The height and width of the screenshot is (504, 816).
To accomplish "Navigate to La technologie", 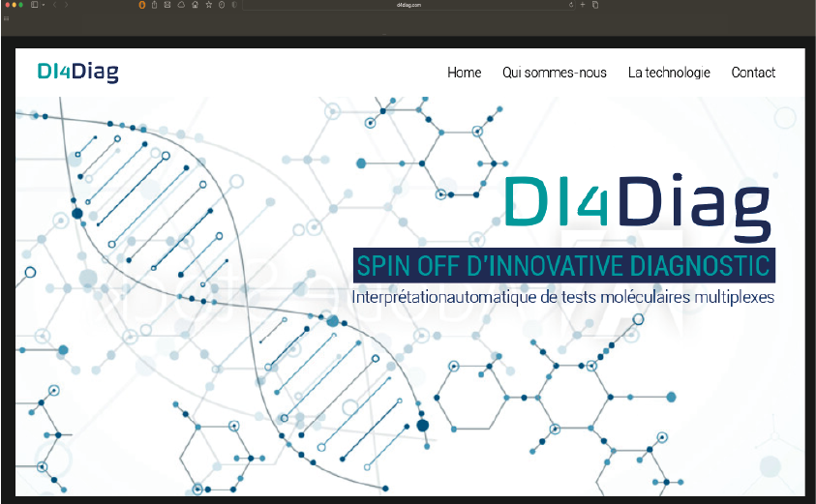I will (x=668, y=73).
